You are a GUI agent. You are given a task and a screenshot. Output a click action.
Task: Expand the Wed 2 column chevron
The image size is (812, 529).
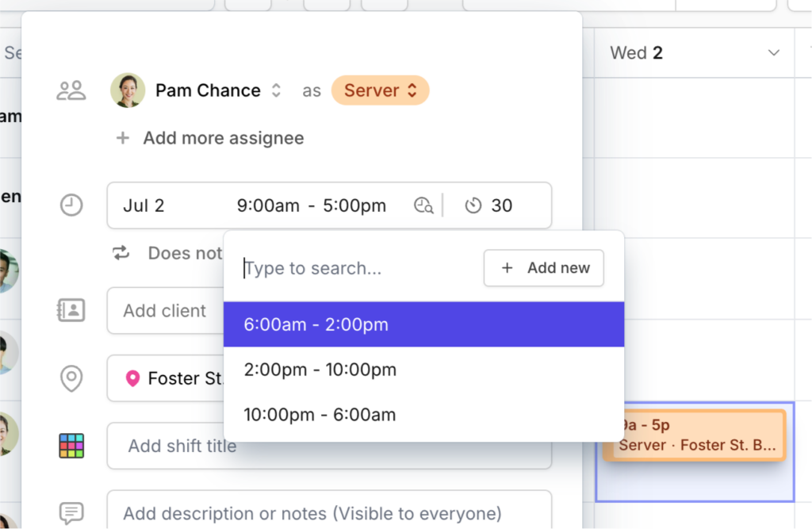773,53
